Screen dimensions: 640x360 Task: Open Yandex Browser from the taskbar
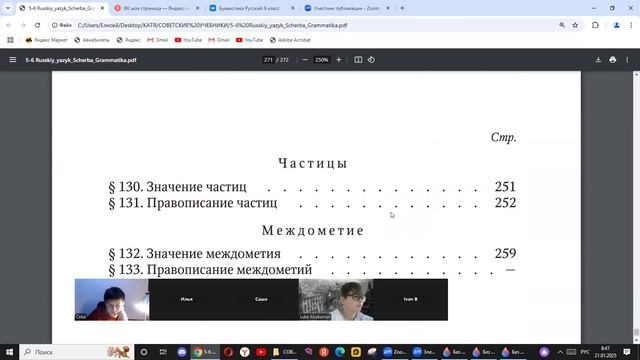(x=244, y=352)
